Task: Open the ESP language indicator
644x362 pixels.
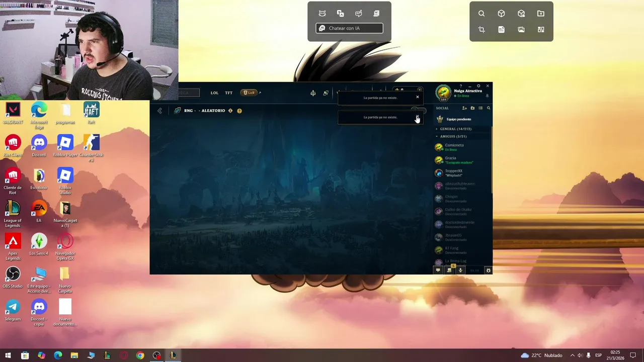Action: pos(599,355)
